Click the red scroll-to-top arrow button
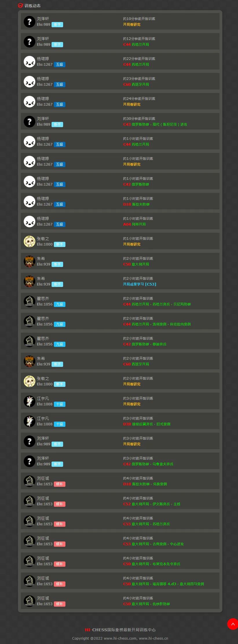Viewport: 238px width, 644px height. [233, 624]
